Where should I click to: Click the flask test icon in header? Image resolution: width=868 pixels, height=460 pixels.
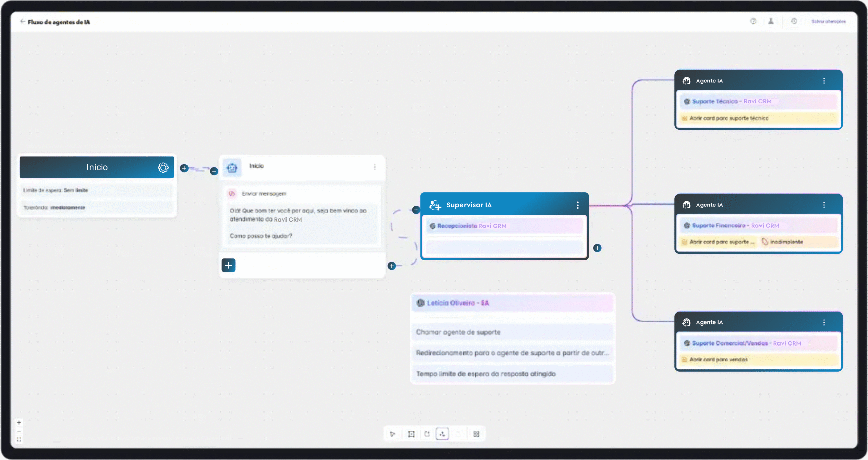point(771,21)
